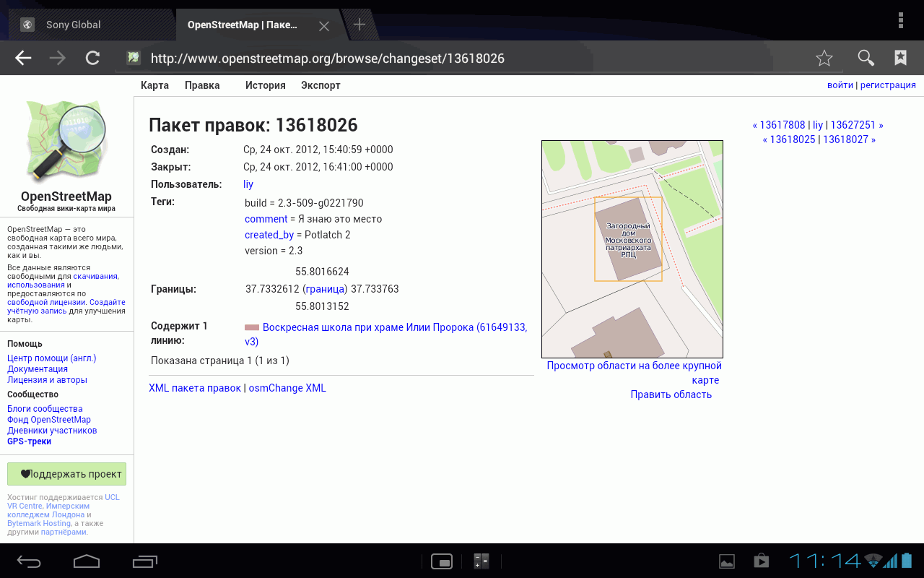Click the партнёрами link

tap(64, 532)
